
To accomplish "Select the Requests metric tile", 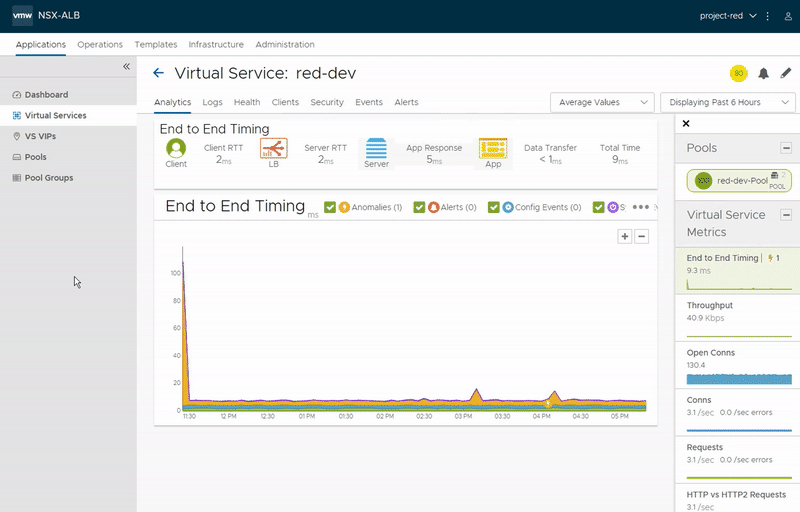I will coord(738,460).
